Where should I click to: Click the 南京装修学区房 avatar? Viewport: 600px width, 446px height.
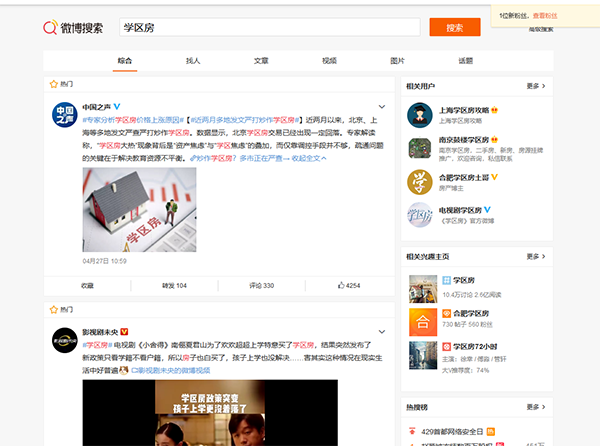click(x=420, y=148)
